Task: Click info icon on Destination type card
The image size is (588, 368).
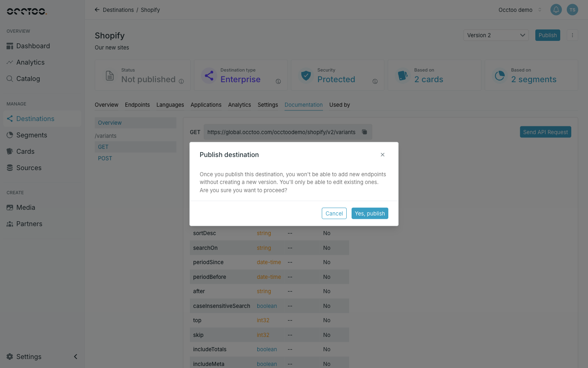Action: click(x=278, y=81)
